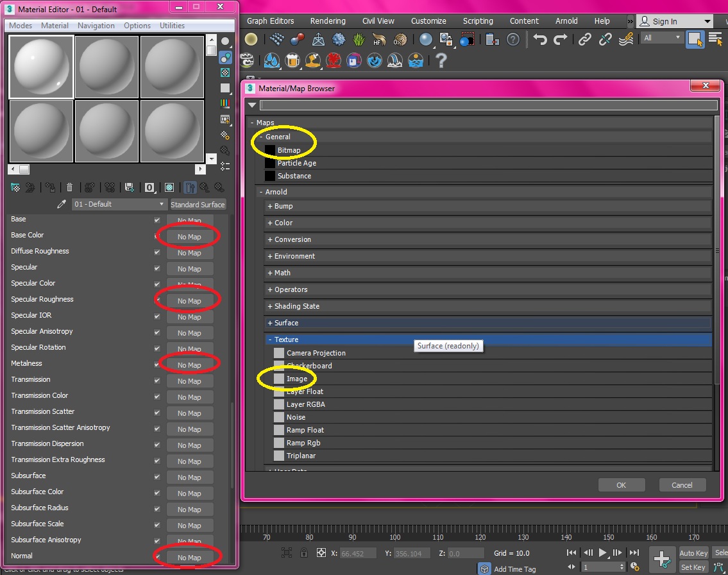Click the Undo arrow in main toolbar
This screenshot has width=728, height=575.
point(539,40)
